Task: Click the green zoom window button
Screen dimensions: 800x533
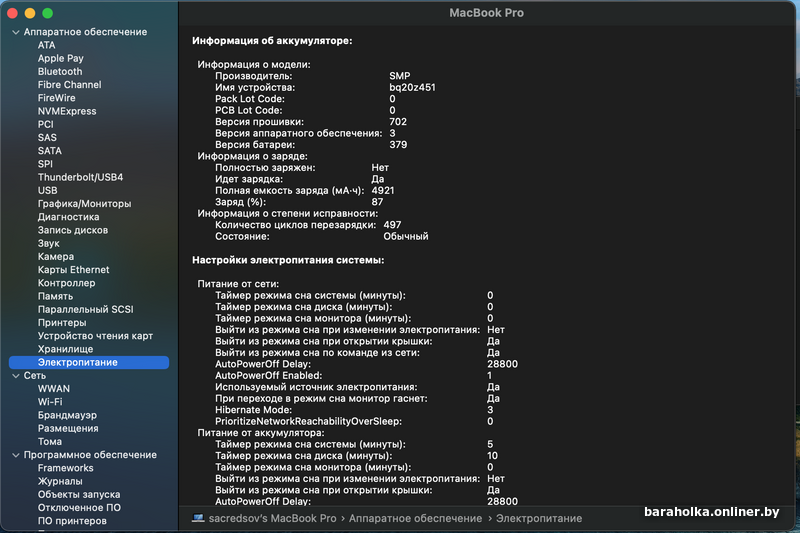Action: click(x=47, y=13)
